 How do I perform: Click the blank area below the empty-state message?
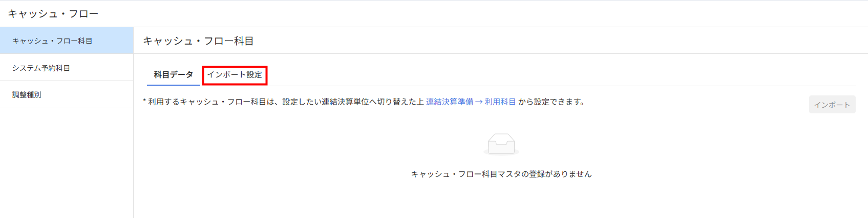pos(501,200)
